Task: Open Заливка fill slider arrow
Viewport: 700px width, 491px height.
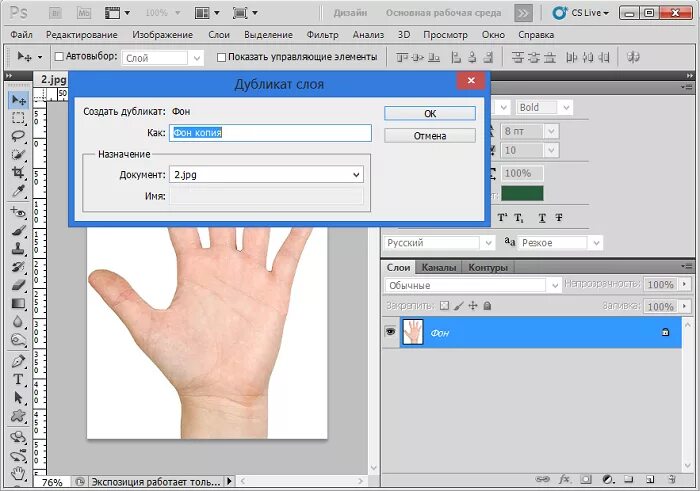Action: 684,306
